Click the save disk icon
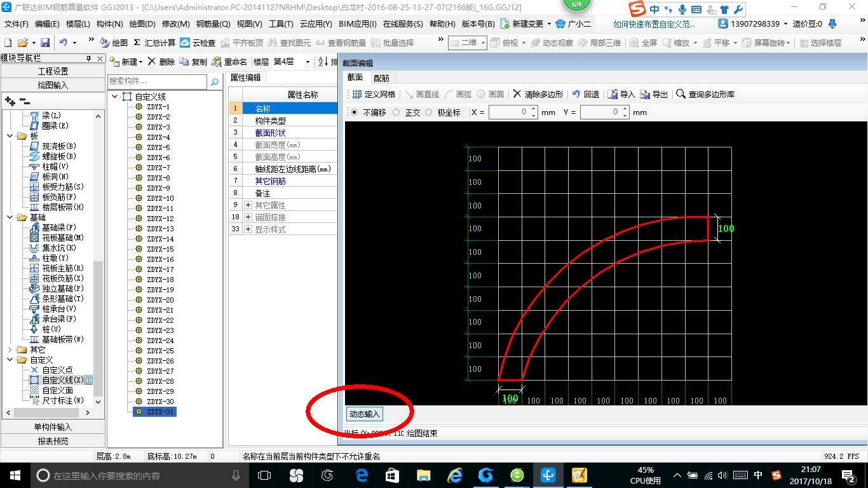The height and width of the screenshot is (488, 868). point(45,43)
